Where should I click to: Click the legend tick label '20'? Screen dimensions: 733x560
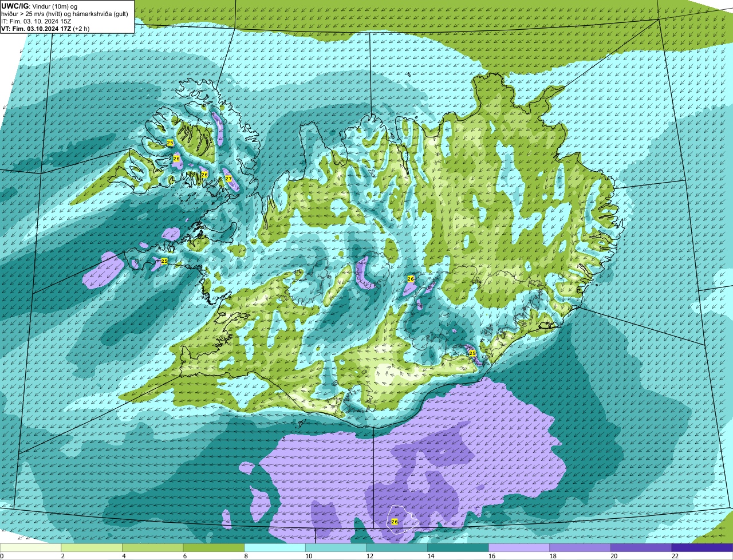click(x=614, y=556)
